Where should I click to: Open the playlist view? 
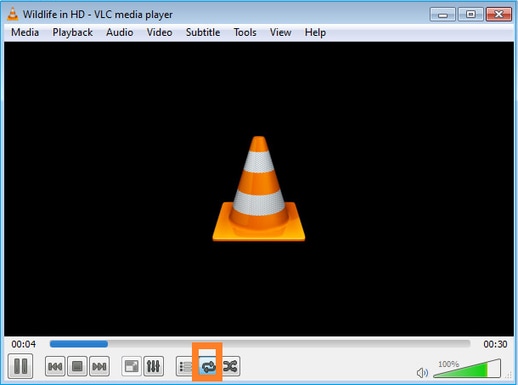tap(185, 366)
